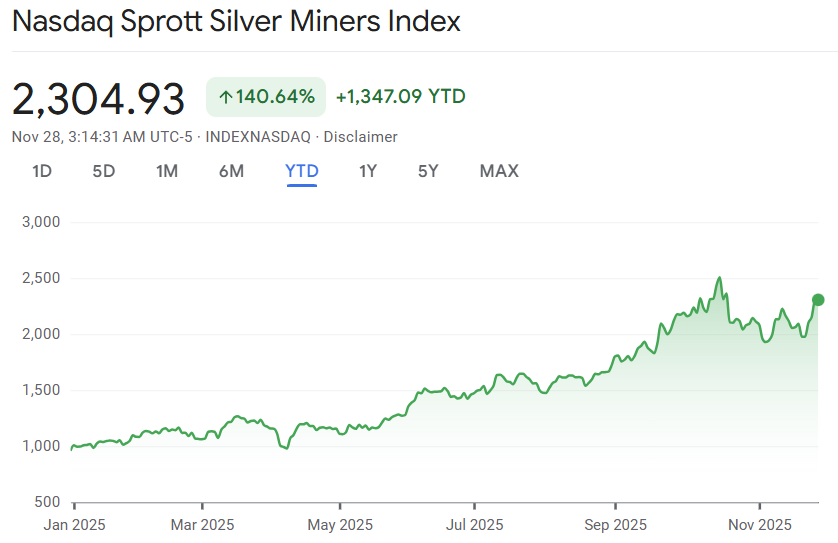Click the INDEXNASDAQ exchange label

255,137
